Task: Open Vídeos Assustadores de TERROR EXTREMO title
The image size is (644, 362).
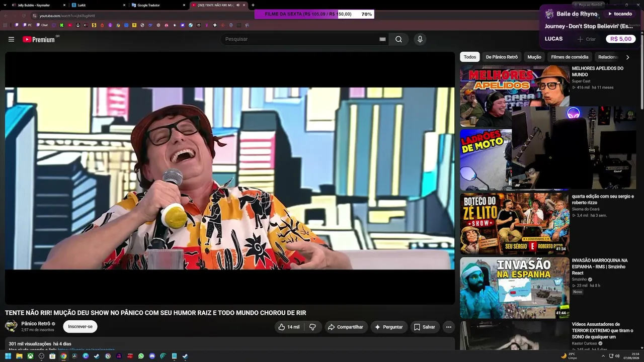Action: pyautogui.click(x=602, y=330)
